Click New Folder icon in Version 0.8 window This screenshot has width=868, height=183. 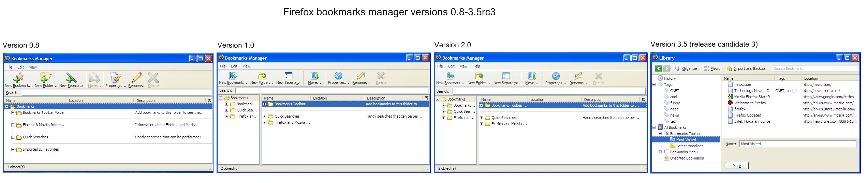click(45, 78)
